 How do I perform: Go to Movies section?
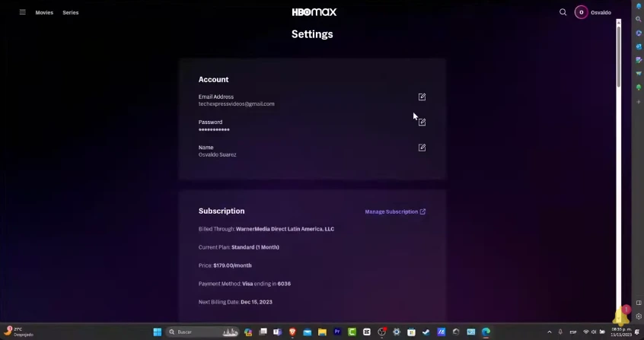pyautogui.click(x=44, y=13)
